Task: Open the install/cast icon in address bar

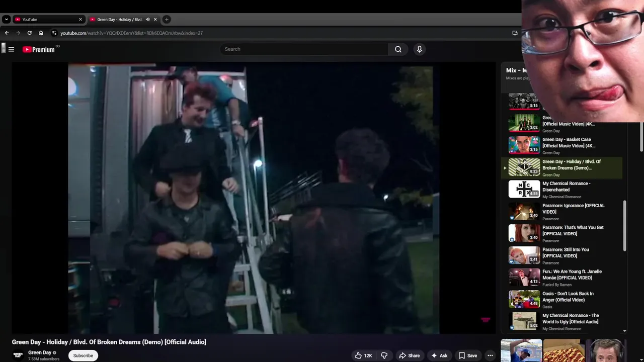Action: (515, 33)
